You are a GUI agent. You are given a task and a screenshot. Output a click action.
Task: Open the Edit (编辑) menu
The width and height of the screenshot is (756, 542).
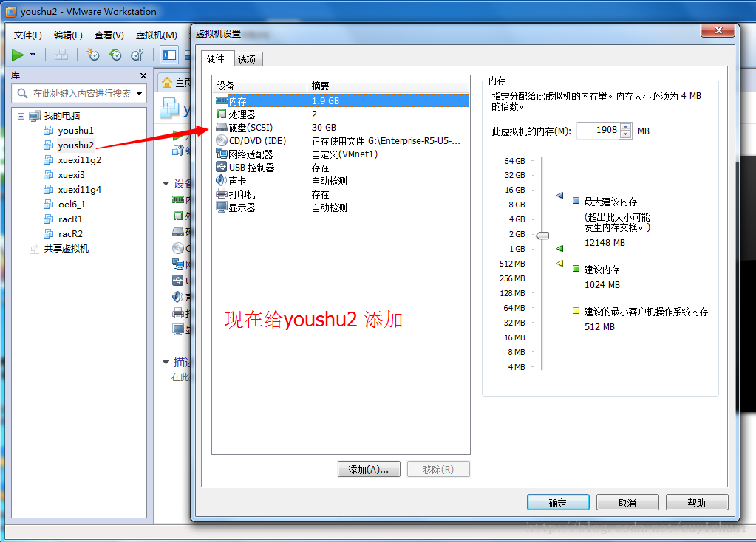pos(68,35)
